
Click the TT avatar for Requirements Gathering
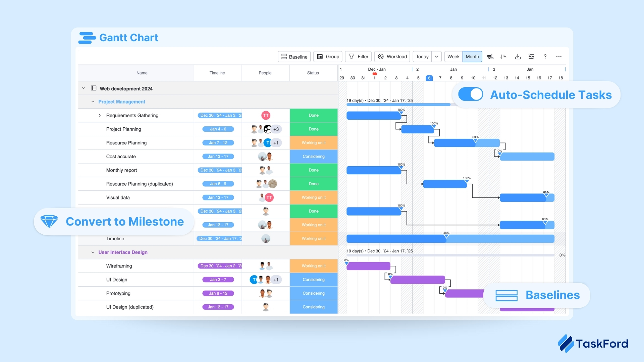click(266, 115)
